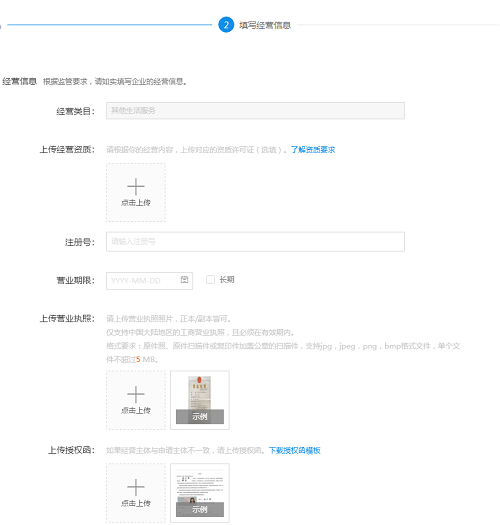Open the YYYY-MM-DD date picker field
The height and width of the screenshot is (525, 500).
[x=149, y=281]
